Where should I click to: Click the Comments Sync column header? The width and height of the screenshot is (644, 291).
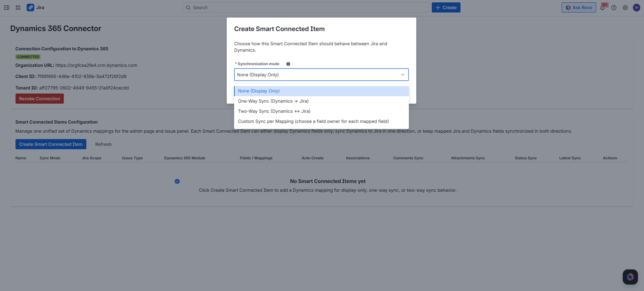[408, 158]
